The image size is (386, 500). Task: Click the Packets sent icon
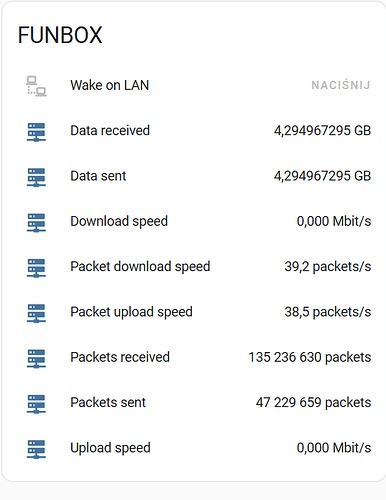(x=36, y=404)
